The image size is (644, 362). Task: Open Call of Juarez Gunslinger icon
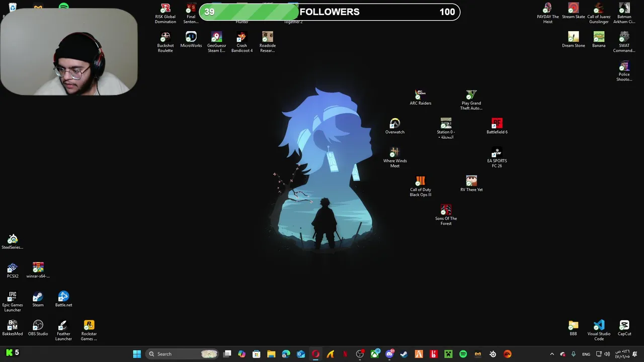click(x=599, y=14)
